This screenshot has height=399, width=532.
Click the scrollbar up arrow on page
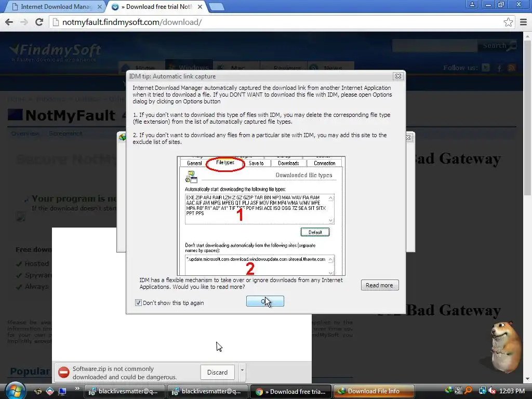click(x=527, y=36)
